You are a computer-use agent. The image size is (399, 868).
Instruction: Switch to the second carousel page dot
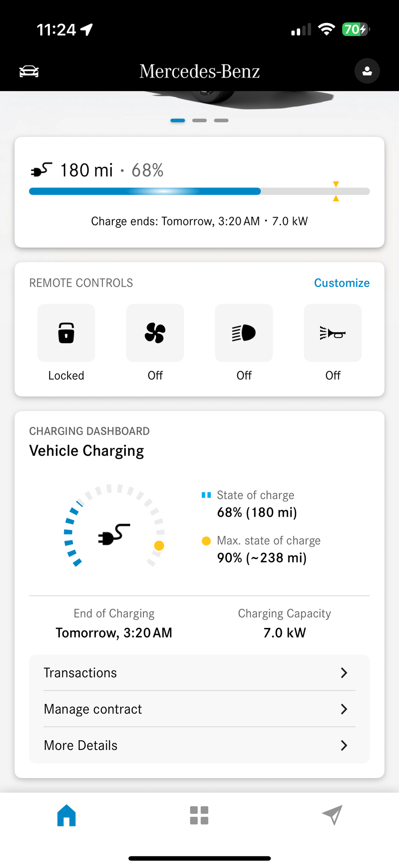[199, 120]
